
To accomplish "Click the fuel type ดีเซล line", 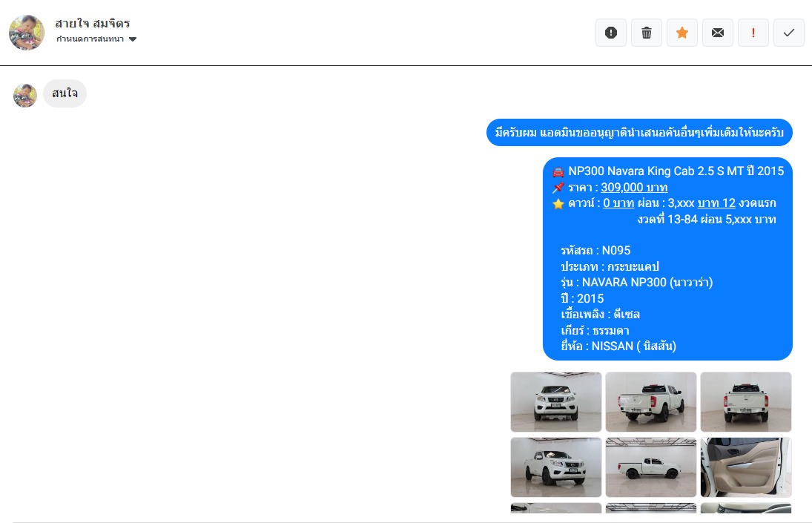I will pyautogui.click(x=600, y=315).
